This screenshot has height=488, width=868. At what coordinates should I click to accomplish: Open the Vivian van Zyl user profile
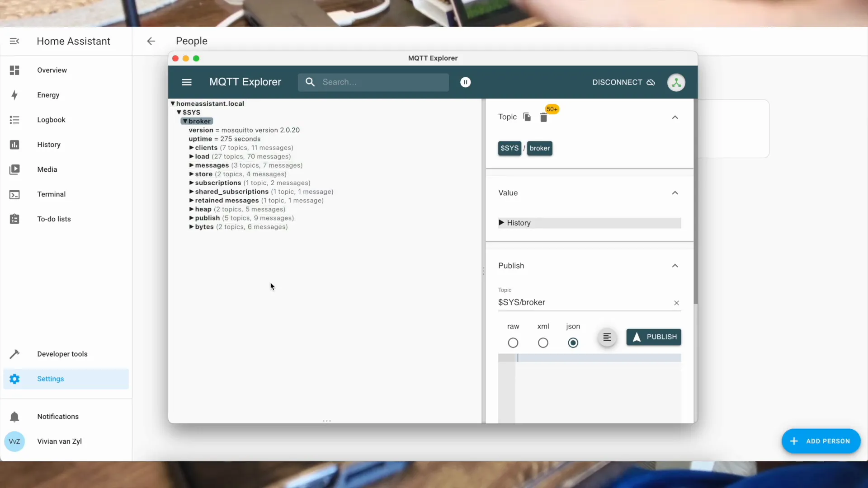pyautogui.click(x=66, y=441)
